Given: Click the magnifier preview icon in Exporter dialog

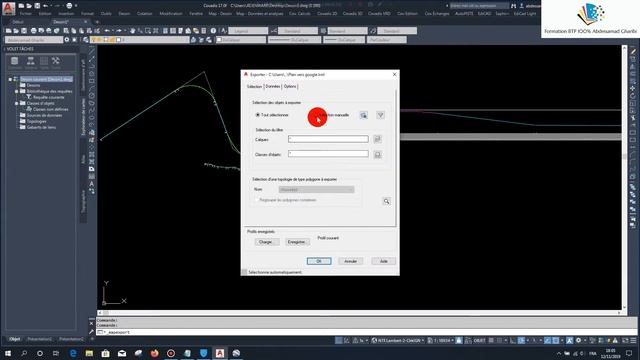Looking at the screenshot, I should 386,201.
